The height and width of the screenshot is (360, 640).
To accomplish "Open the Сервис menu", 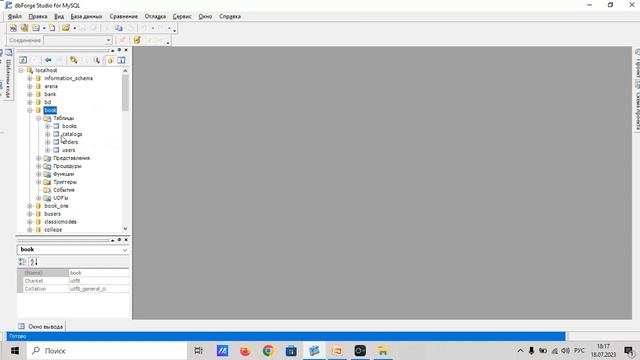I will click(x=182, y=16).
